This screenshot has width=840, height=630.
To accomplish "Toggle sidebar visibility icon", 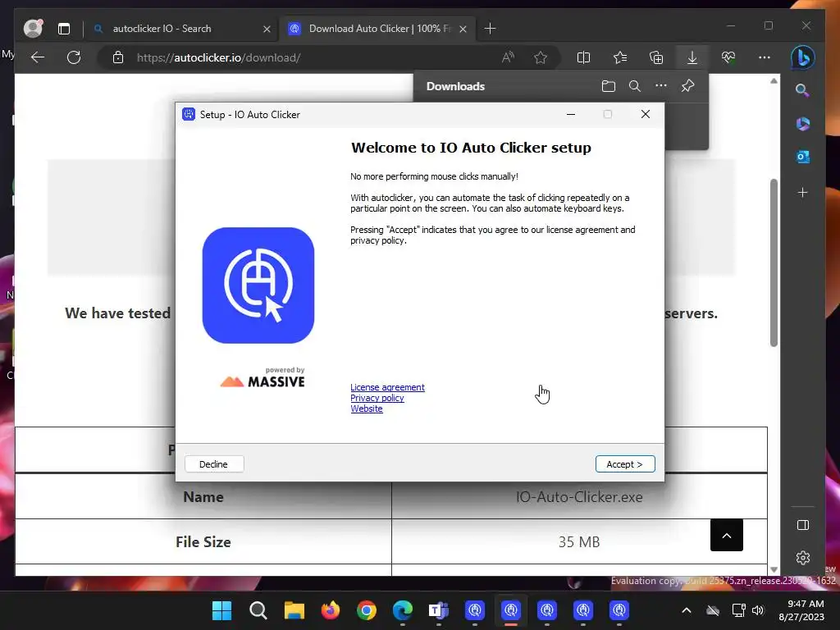I will pos(802,525).
